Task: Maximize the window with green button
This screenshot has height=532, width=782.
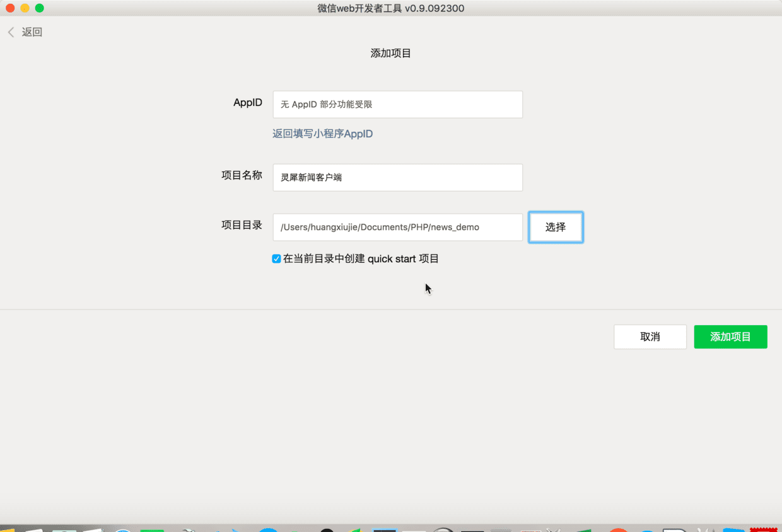Action: point(39,8)
